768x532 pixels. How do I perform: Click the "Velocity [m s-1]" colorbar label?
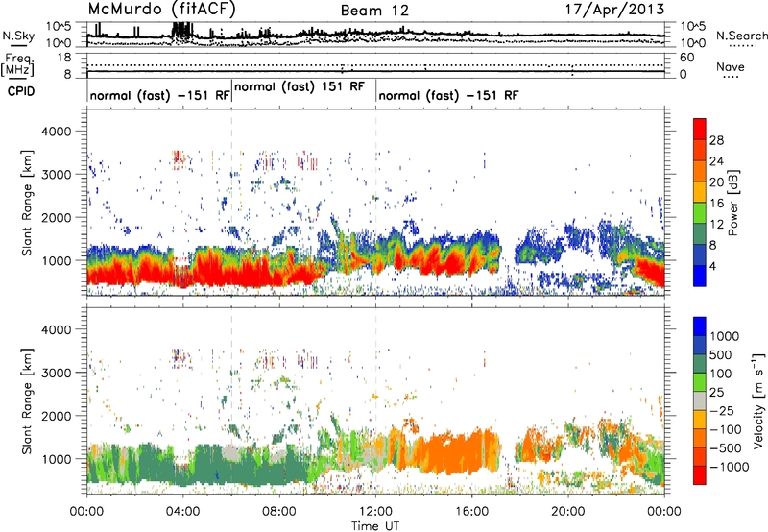point(758,400)
